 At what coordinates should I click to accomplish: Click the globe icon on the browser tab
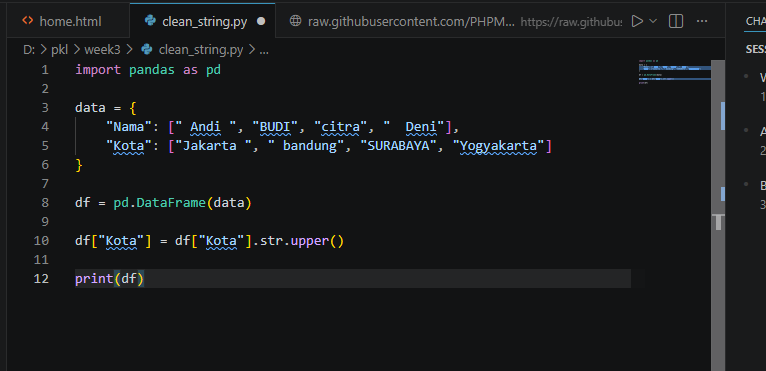click(295, 21)
